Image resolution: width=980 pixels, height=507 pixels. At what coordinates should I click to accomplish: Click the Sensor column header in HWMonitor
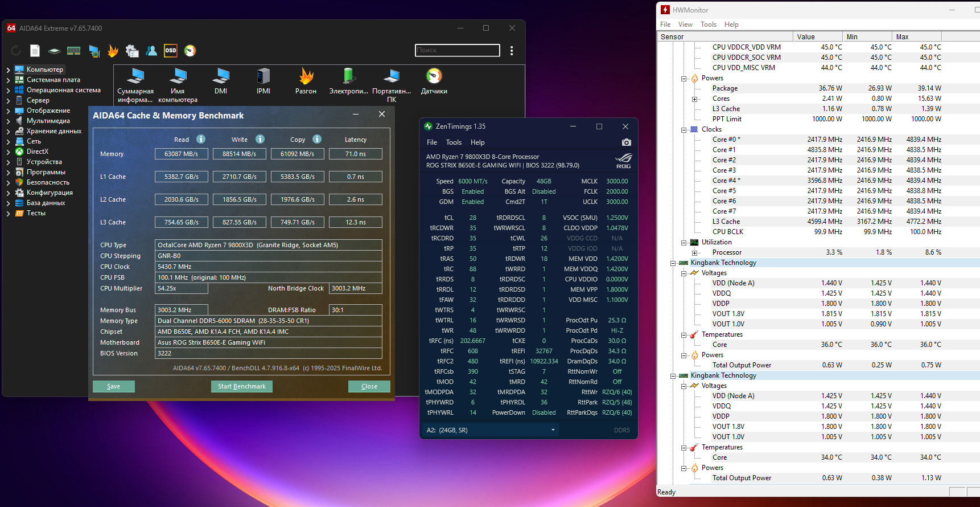[x=725, y=37]
